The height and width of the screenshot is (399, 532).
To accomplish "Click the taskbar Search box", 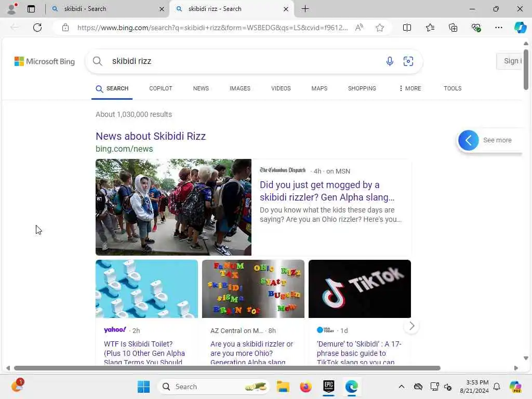I will 214,387.
